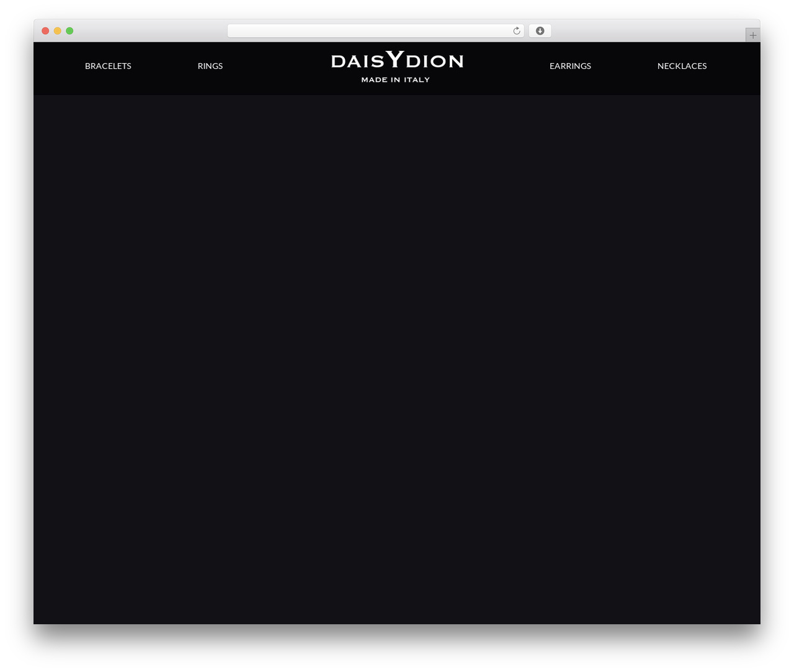Add a new browser tab
Image resolution: width=794 pixels, height=672 pixels.
click(752, 35)
